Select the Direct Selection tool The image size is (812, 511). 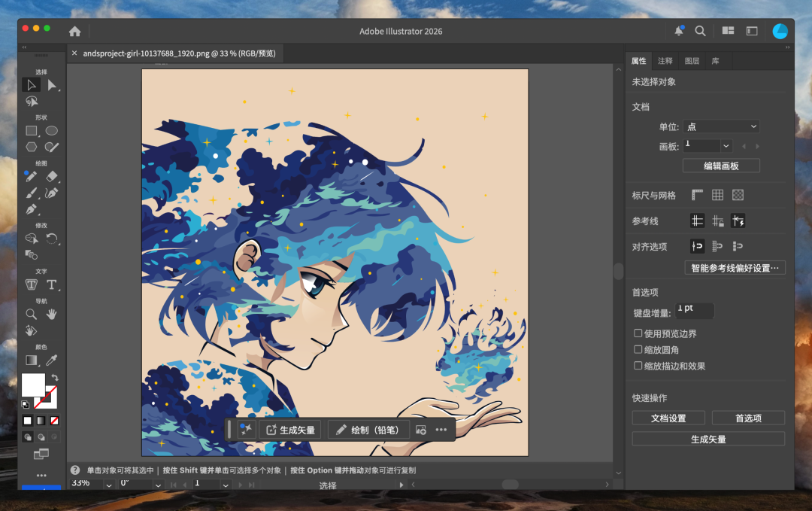tap(52, 85)
